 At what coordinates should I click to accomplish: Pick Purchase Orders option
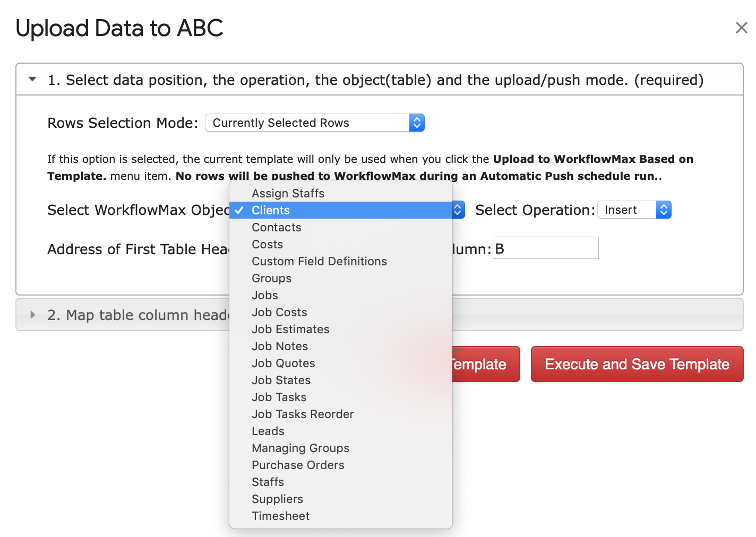coord(341,465)
